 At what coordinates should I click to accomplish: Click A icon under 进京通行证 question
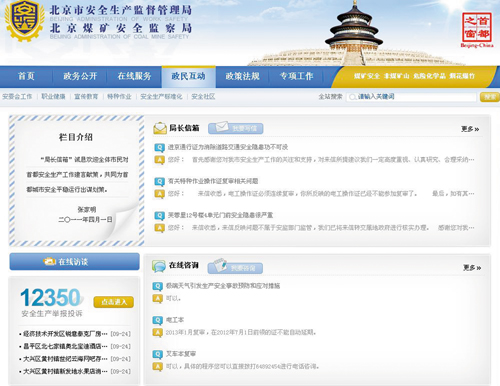[159, 160]
